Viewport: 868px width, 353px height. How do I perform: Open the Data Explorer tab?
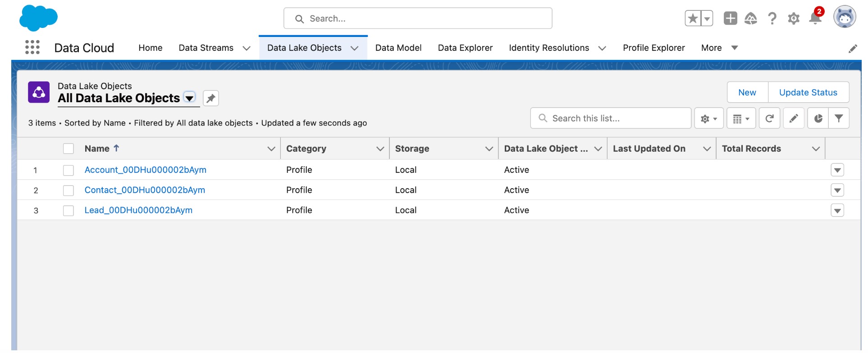click(465, 48)
